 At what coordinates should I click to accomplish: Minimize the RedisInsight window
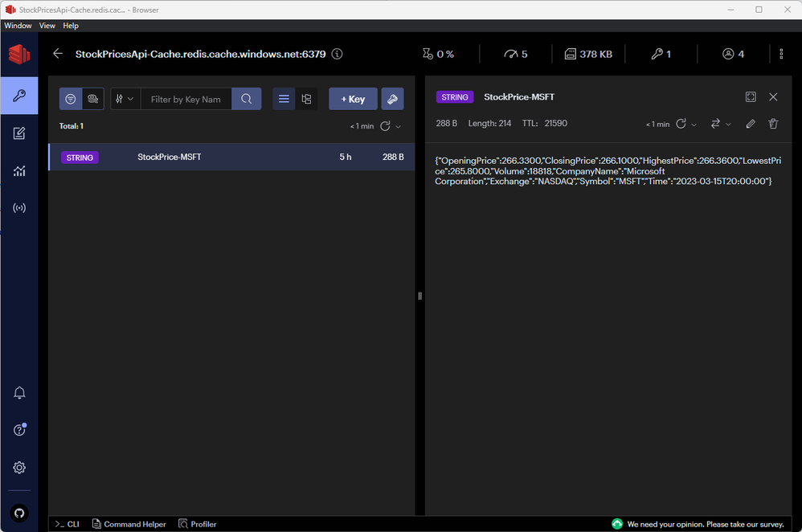coord(730,10)
